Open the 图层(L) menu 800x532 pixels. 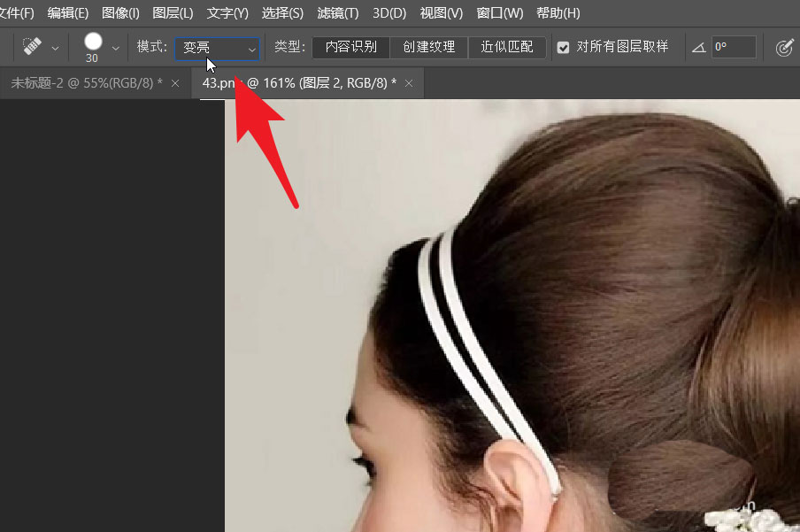pos(173,13)
